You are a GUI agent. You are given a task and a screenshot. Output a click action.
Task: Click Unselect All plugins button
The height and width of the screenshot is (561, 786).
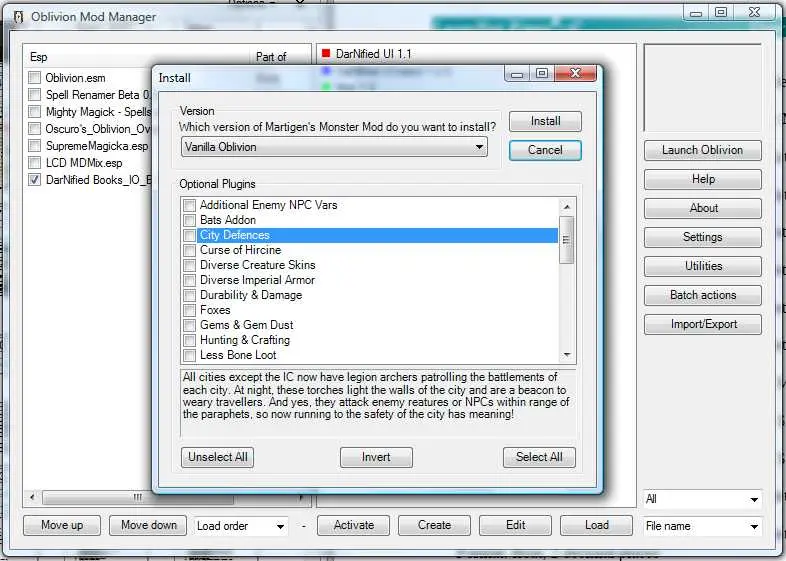218,457
